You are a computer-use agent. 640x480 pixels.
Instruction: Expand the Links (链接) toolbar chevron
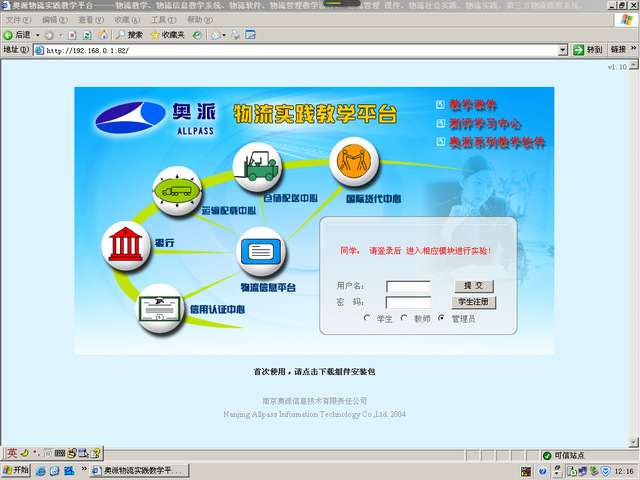click(633, 48)
